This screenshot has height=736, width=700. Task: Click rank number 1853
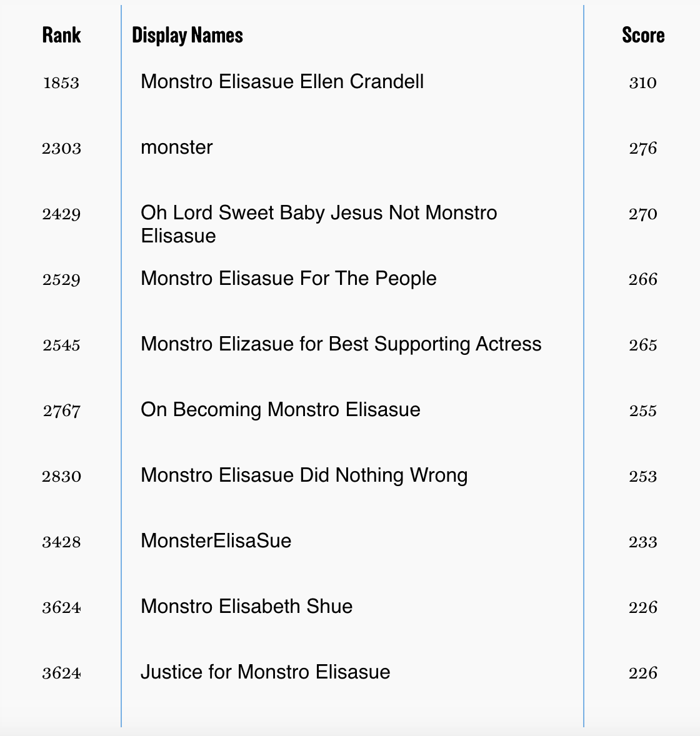click(61, 83)
